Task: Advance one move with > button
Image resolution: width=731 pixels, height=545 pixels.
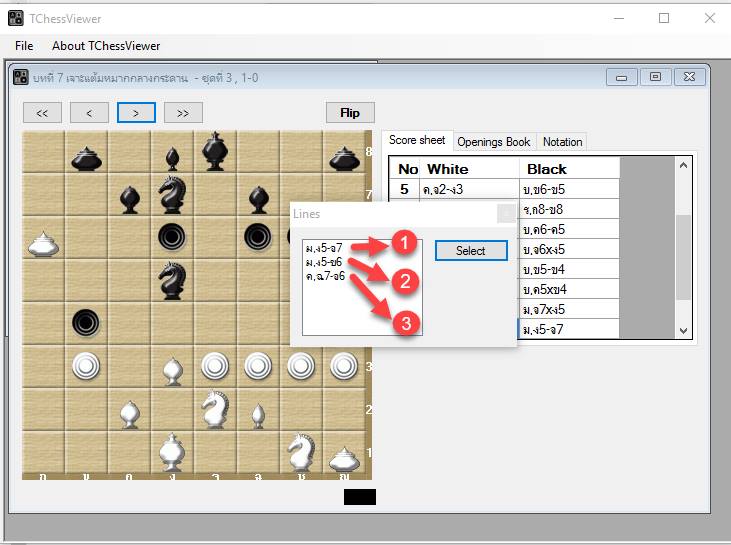Action: point(136,113)
